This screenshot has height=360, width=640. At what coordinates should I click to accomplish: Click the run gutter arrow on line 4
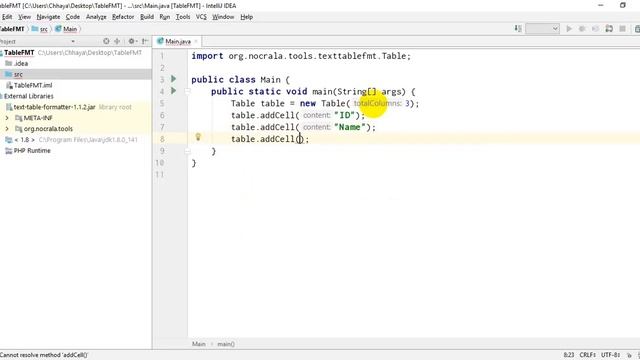[x=173, y=90]
